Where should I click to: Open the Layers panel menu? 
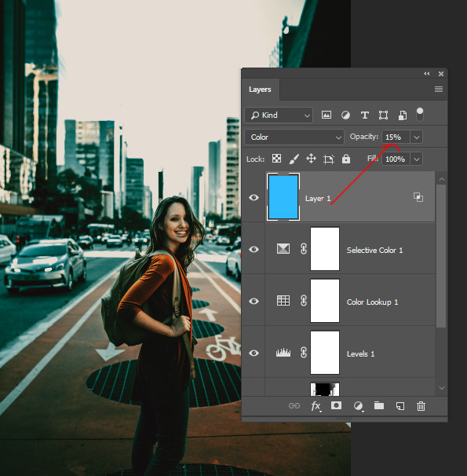point(439,90)
